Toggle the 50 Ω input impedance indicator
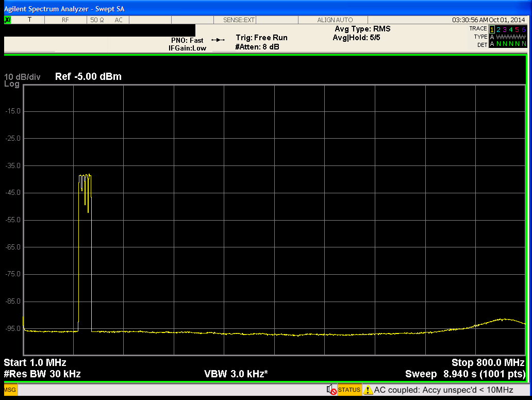 coord(97,20)
